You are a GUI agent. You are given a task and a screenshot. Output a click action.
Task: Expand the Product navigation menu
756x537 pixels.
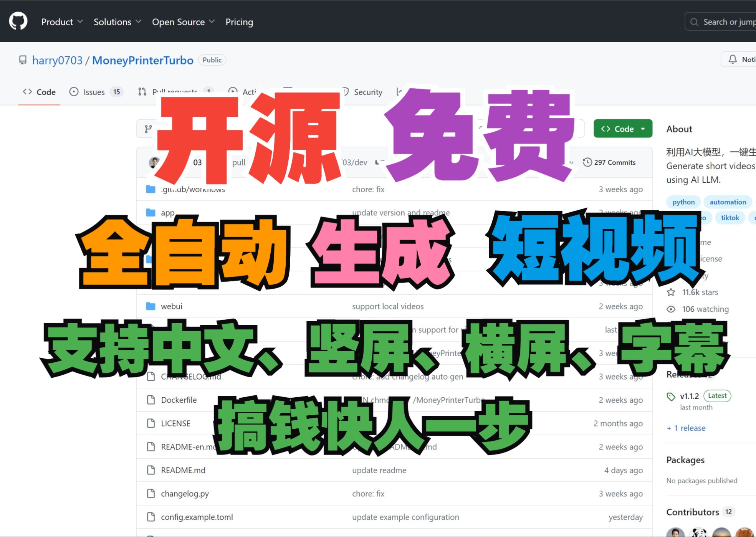click(x=61, y=21)
